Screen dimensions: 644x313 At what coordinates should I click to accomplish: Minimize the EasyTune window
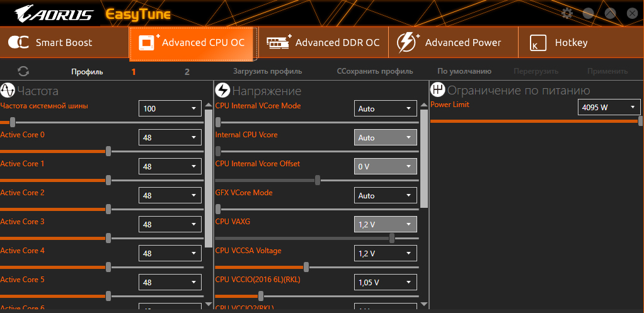click(588, 13)
